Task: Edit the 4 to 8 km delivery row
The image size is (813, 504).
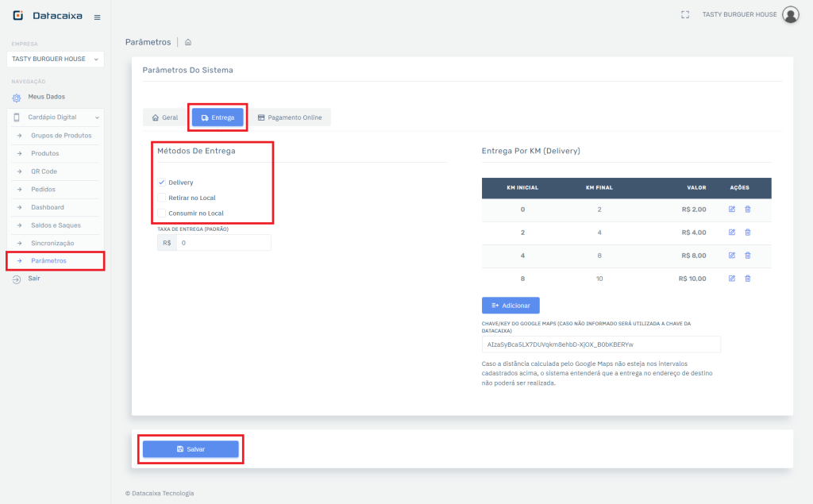Action: 732,256
